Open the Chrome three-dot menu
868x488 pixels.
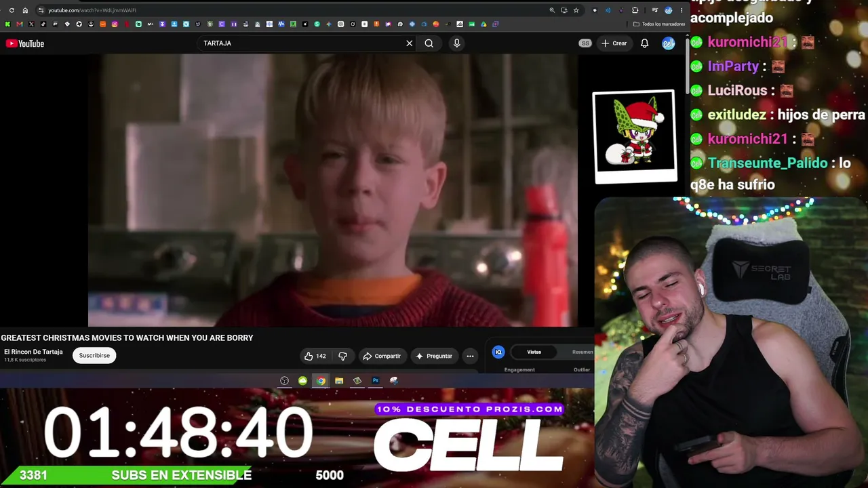[682, 10]
